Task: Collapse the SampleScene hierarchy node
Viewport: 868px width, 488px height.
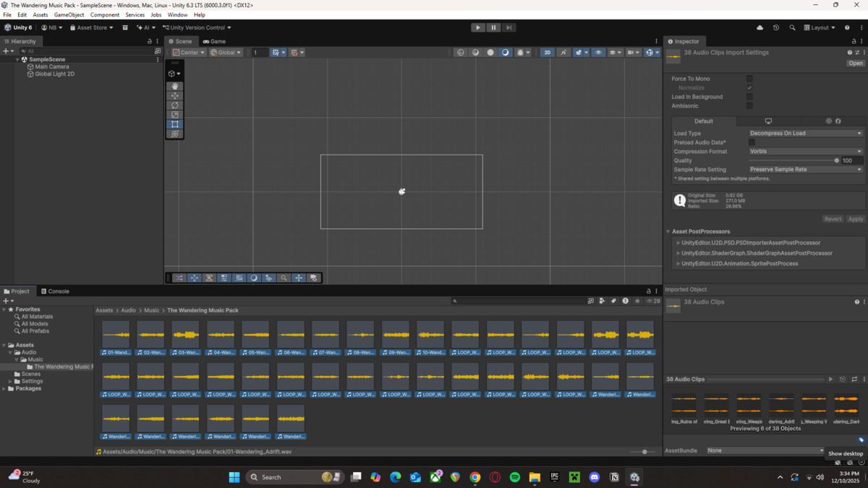Action: click(x=17, y=59)
